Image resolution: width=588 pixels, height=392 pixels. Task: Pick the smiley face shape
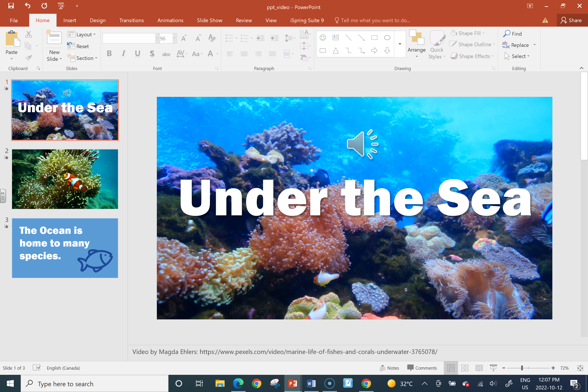click(323, 38)
